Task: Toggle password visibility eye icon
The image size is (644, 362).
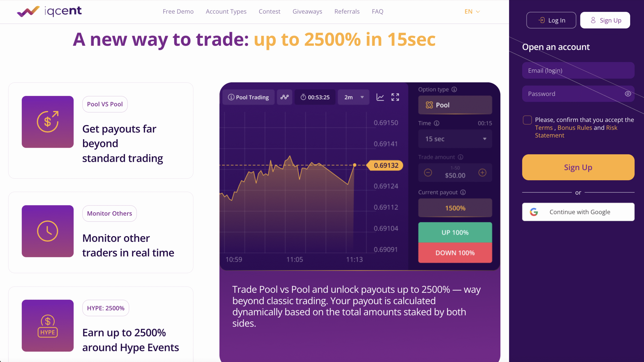Action: pos(628,94)
